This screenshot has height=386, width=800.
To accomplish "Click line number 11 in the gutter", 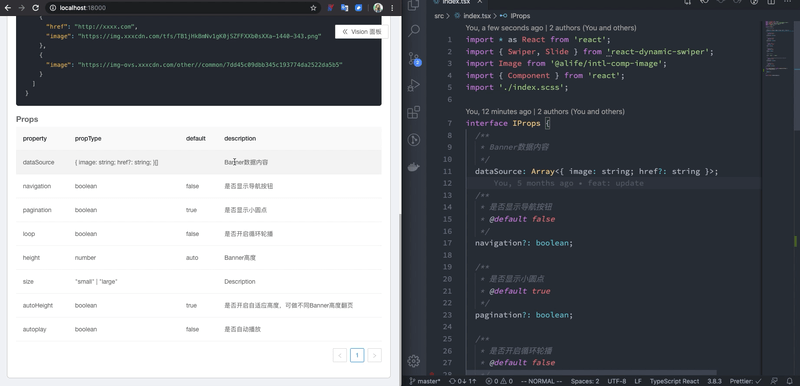I will 447,171.
